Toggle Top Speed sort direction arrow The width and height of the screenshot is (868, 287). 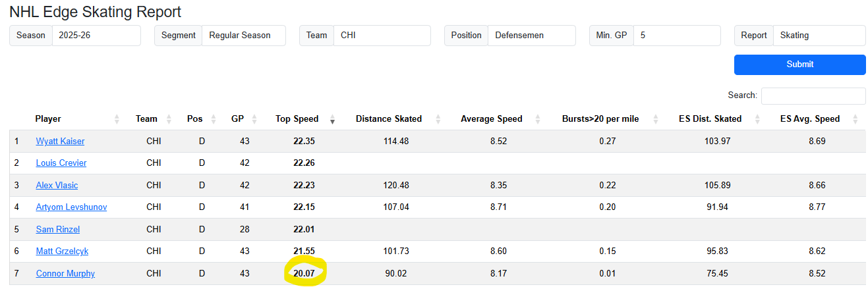[x=332, y=119]
